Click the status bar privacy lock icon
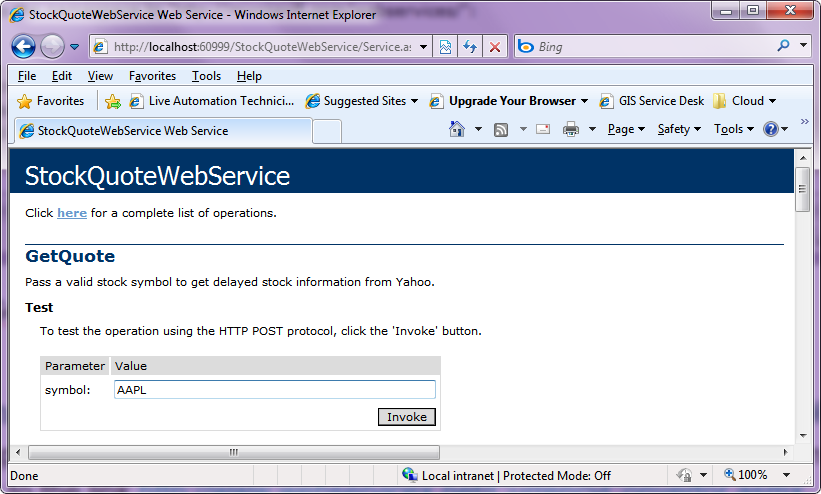This screenshot has height=494, width=821. point(684,475)
